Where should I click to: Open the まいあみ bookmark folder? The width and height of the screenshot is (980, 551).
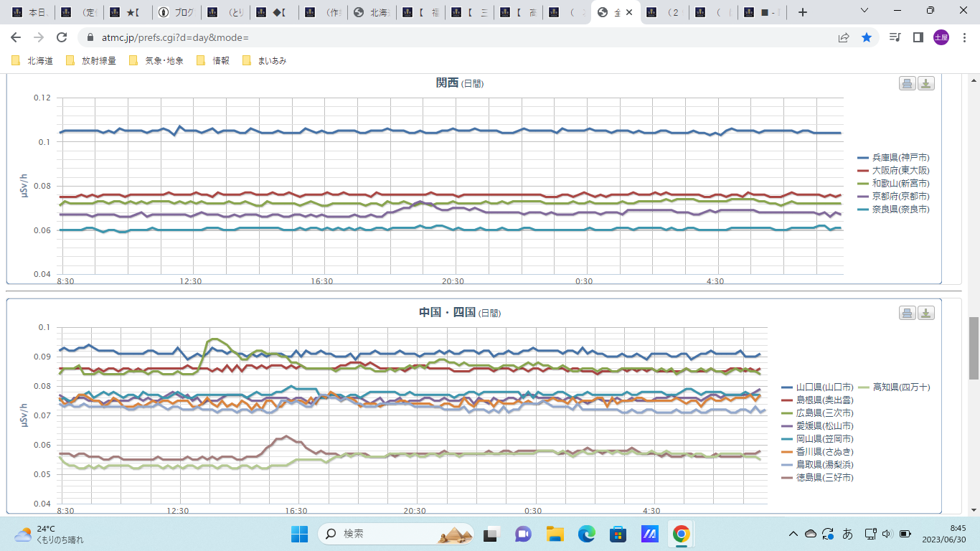click(265, 61)
